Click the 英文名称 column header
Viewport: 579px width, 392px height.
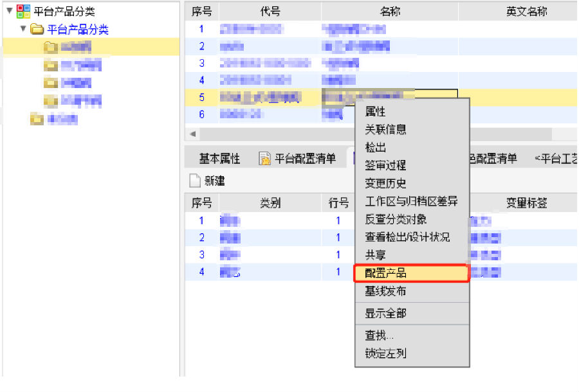[x=526, y=12]
